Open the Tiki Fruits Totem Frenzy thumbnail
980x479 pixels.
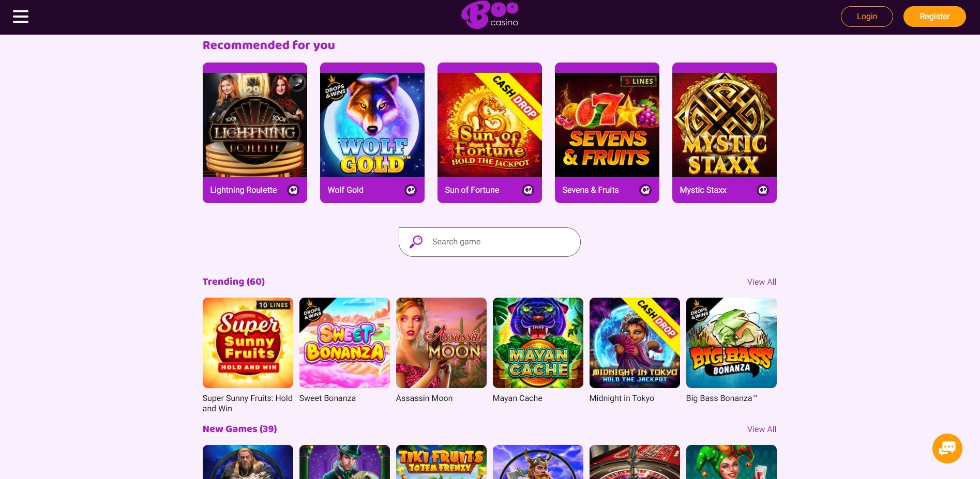[x=441, y=462]
